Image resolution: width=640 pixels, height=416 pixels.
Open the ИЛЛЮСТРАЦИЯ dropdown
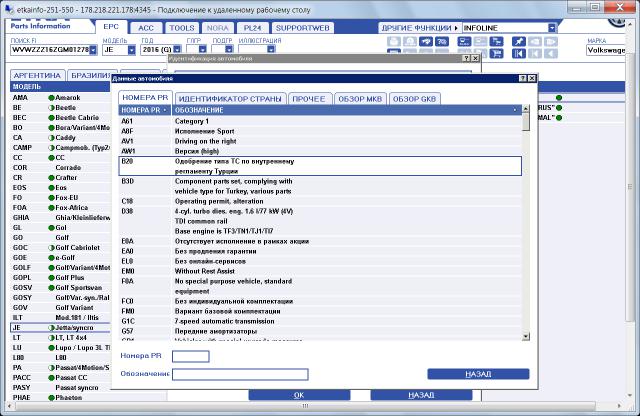point(271,50)
